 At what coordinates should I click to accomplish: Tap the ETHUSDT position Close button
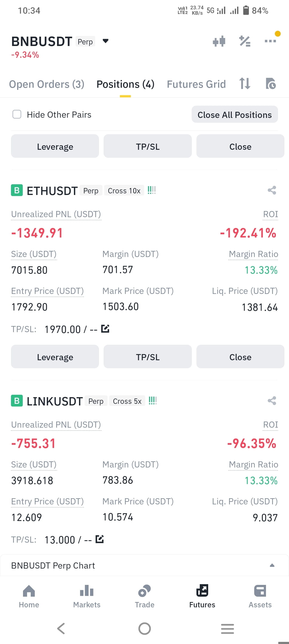click(x=240, y=357)
